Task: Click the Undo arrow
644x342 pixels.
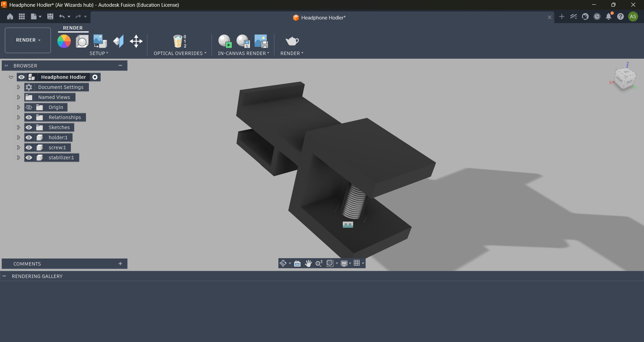Action: [x=62, y=16]
